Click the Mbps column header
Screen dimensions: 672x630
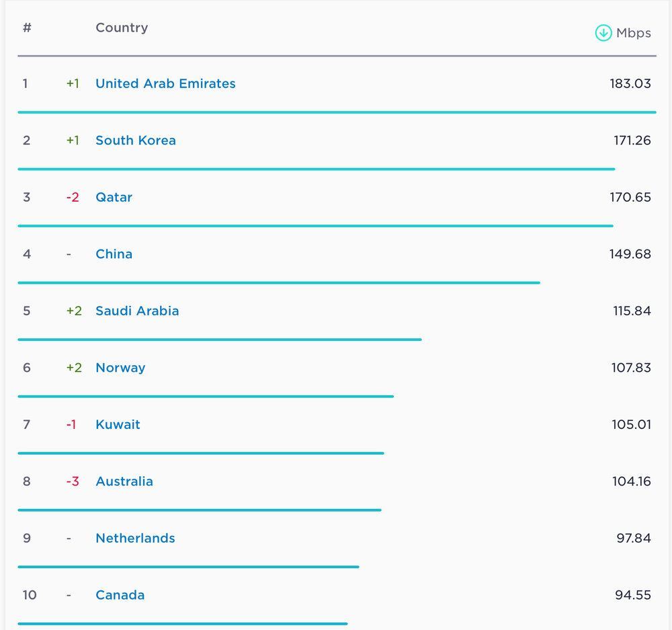[x=633, y=33]
